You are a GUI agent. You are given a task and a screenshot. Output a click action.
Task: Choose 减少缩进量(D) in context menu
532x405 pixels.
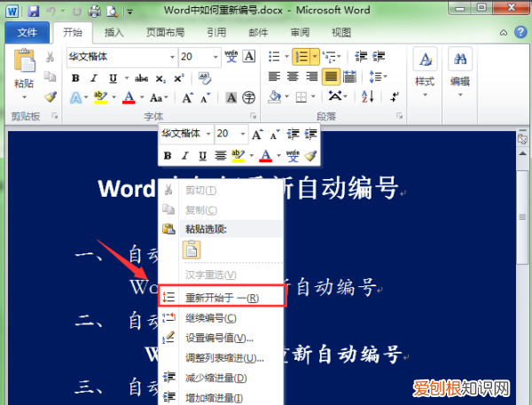coord(221,378)
